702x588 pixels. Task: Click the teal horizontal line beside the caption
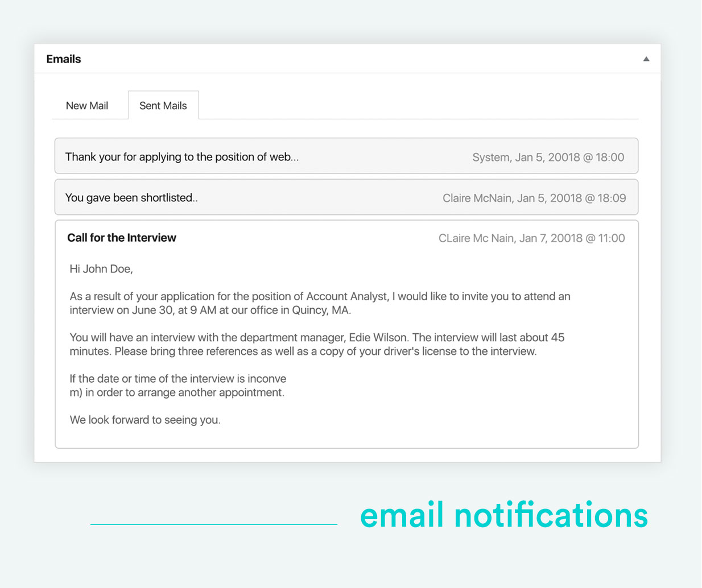coord(214,524)
